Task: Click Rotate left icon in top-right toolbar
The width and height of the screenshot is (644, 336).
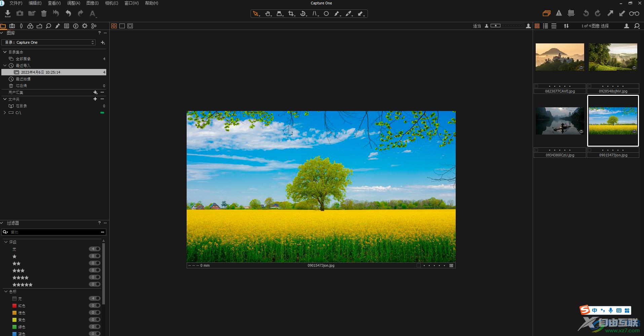Action: point(586,13)
